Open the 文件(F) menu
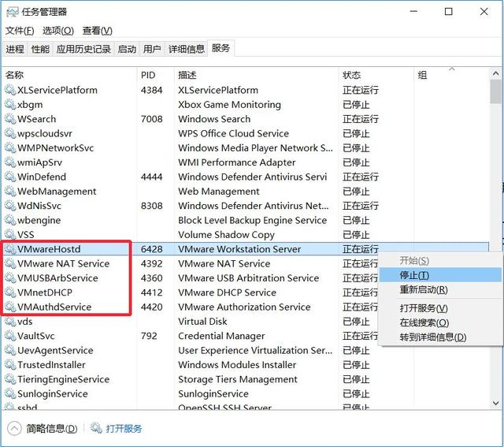Viewport: 504px width, 447px height. coord(20,31)
